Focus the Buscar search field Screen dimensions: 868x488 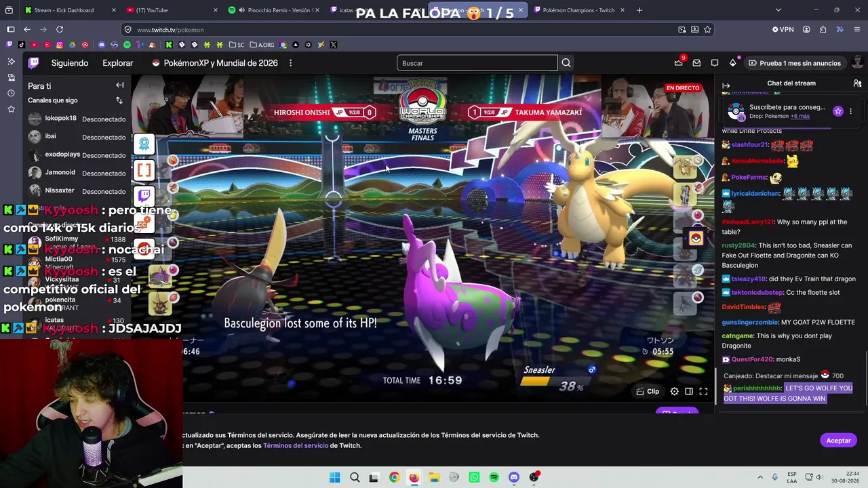[477, 63]
